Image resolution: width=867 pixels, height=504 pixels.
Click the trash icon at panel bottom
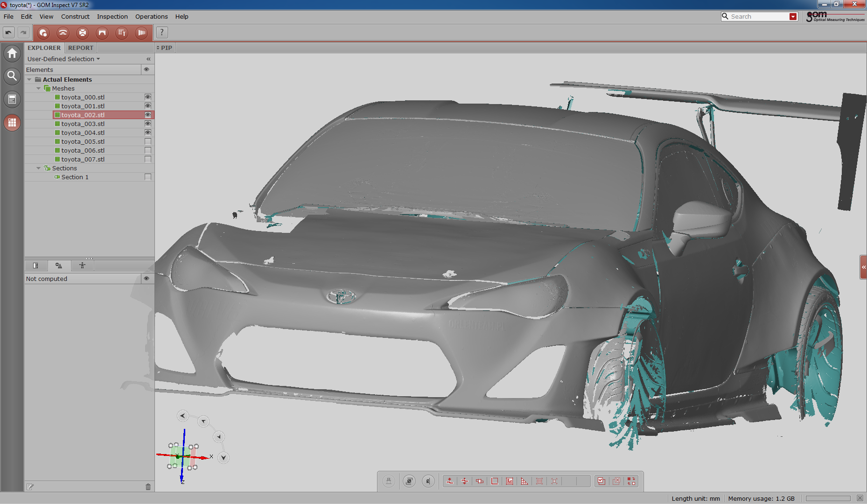point(148,487)
